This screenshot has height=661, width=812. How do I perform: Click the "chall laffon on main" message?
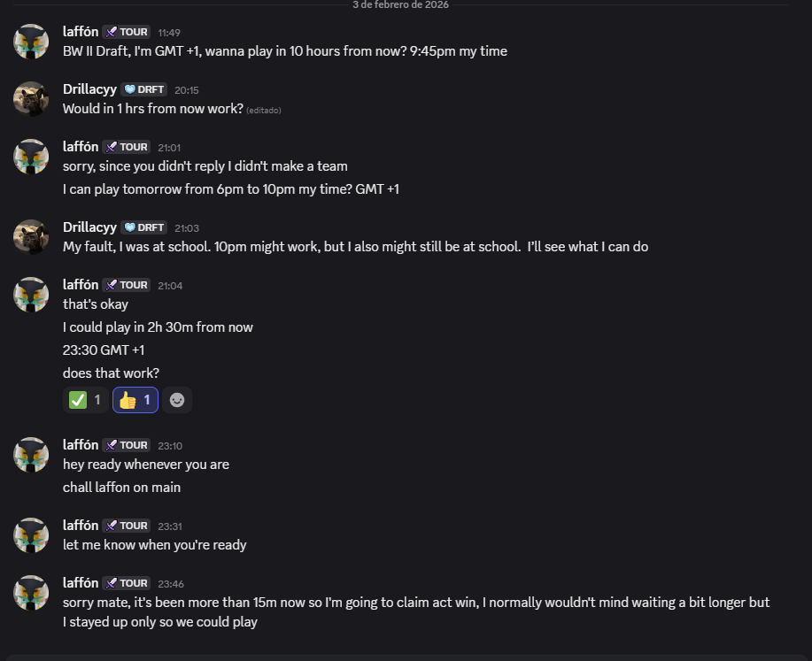121,488
